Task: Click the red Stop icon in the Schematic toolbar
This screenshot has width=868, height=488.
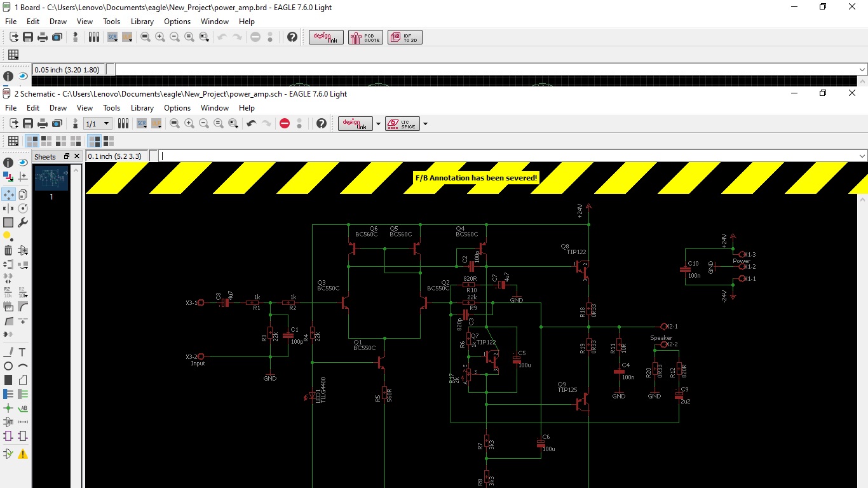Action: [285, 123]
